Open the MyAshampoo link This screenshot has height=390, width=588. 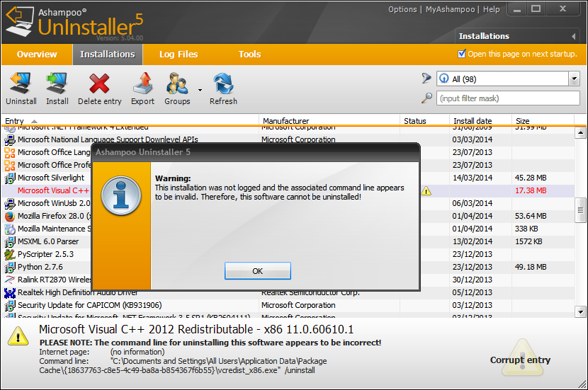pyautogui.click(x=450, y=9)
